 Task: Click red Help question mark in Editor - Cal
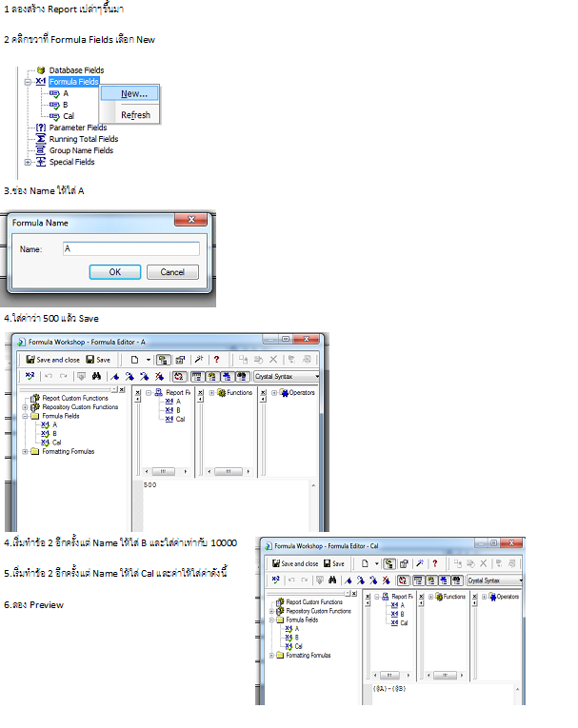[435, 563]
